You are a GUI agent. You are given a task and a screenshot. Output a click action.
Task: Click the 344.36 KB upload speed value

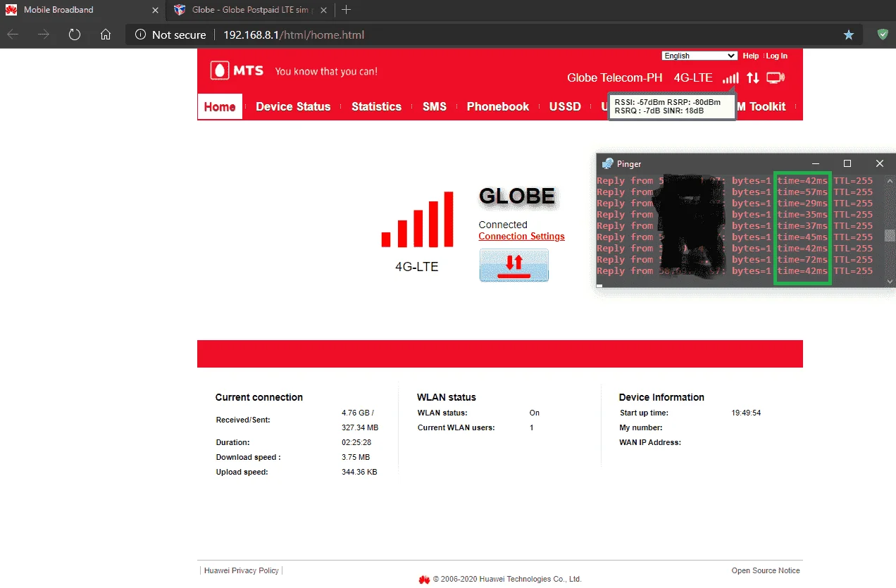click(x=359, y=472)
